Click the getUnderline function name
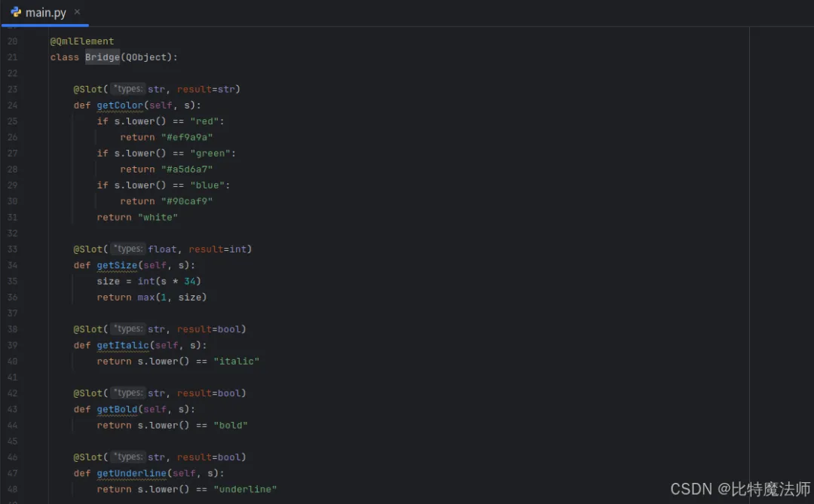This screenshot has height=504, width=814. tap(131, 473)
